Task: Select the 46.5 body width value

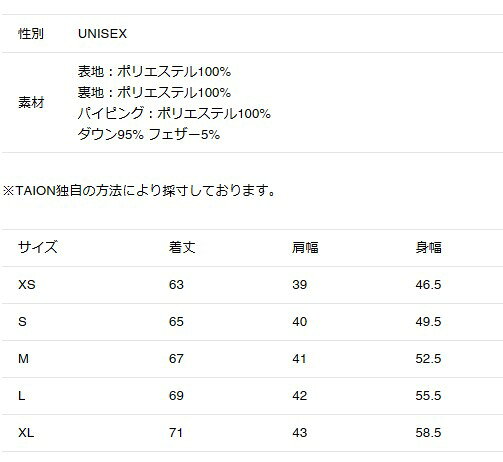Action: 428,285
